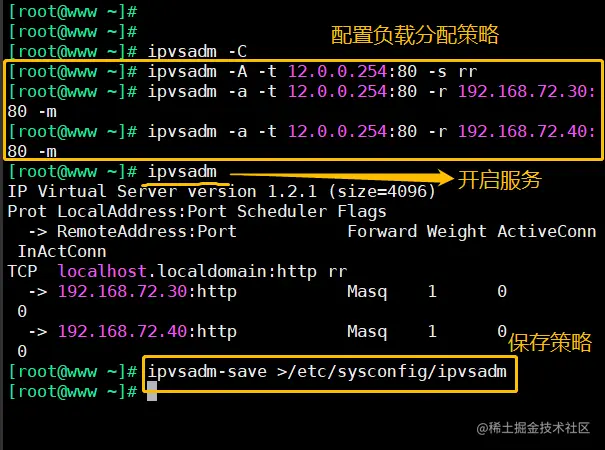This screenshot has height=450, width=605.
Task: Click wrapped '80 -m' after 192.168.72.40:
Action: tap(32, 151)
